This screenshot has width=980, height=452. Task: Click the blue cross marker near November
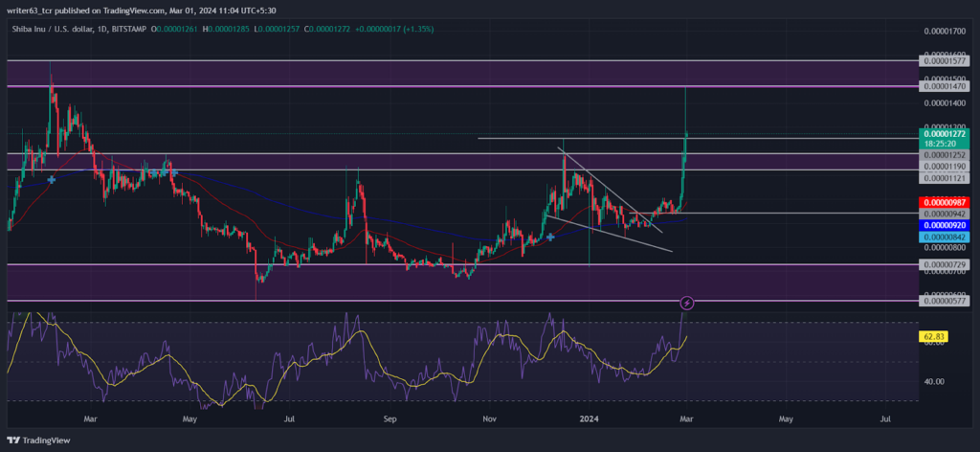pyautogui.click(x=550, y=237)
